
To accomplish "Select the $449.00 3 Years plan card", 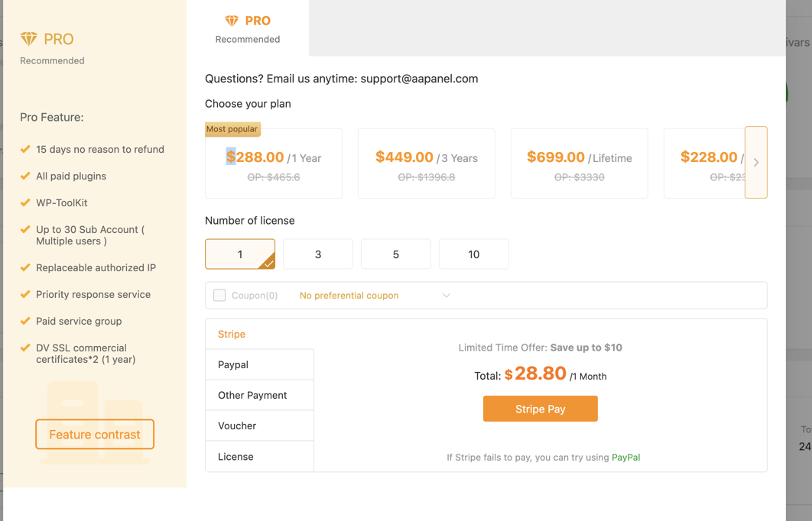I will [x=426, y=163].
